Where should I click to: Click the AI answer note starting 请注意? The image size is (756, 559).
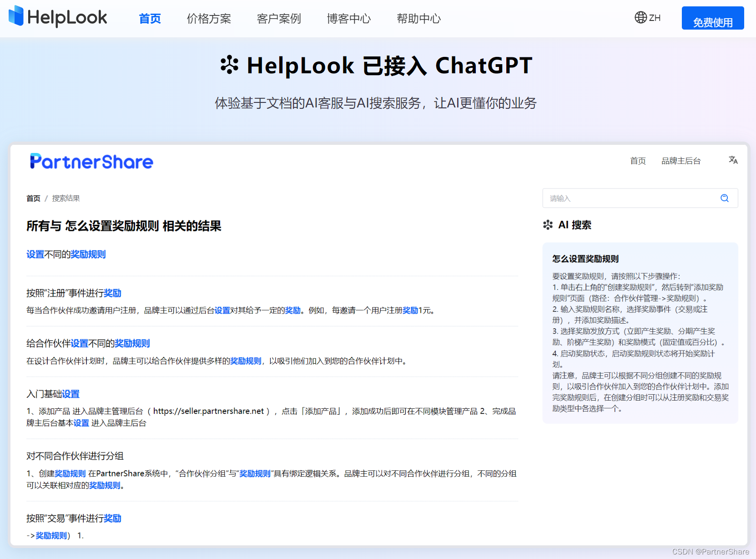click(x=640, y=392)
